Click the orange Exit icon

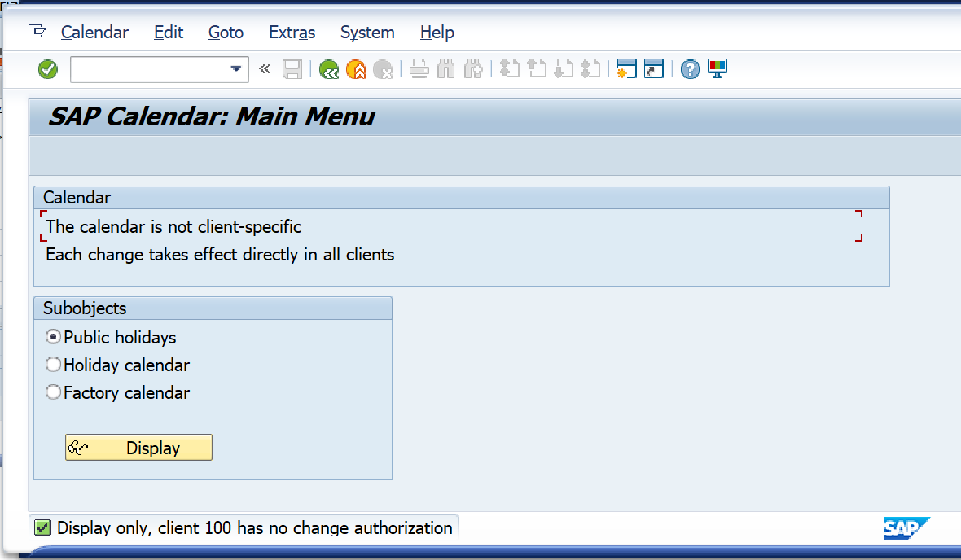point(356,69)
